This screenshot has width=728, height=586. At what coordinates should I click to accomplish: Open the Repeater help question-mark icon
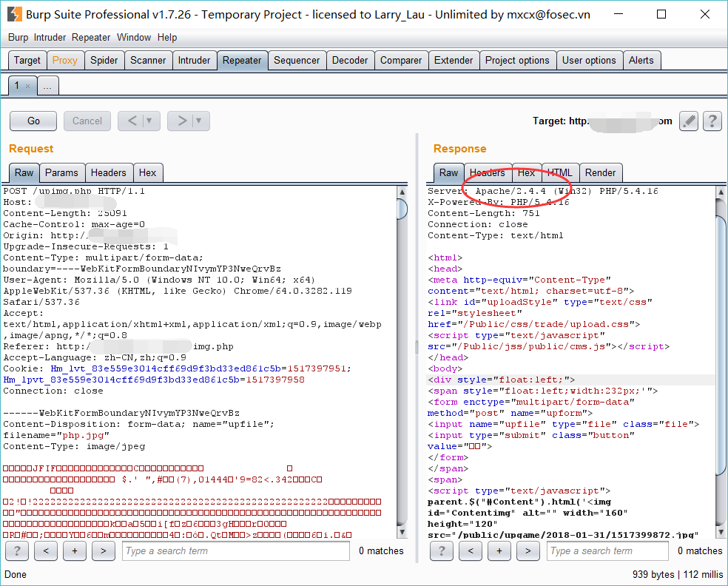(712, 121)
